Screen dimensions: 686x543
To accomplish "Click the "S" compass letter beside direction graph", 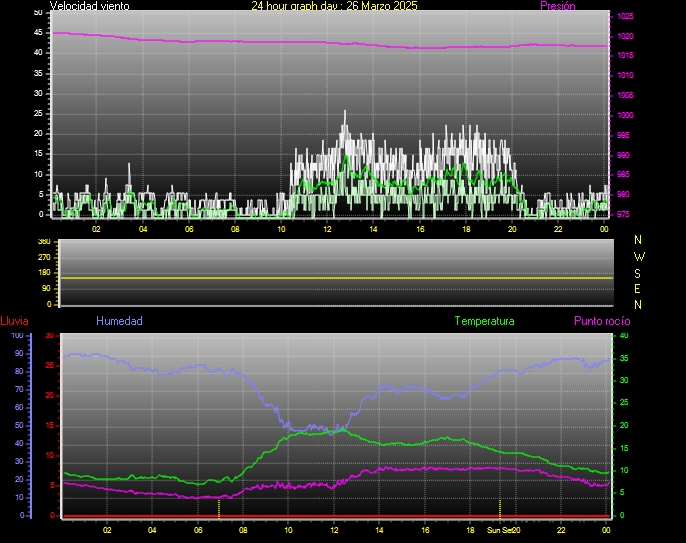I will pos(637,274).
